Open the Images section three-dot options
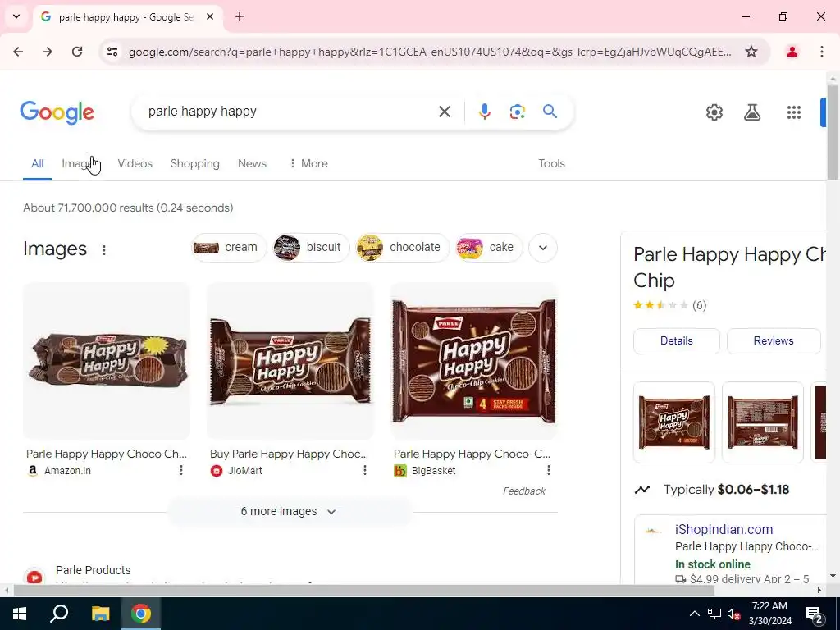840x630 pixels. 104,249
